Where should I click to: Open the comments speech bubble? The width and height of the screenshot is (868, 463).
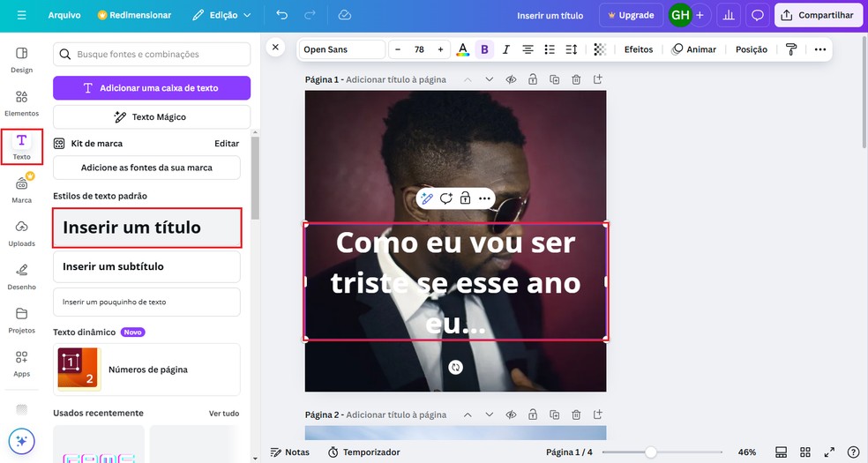tap(757, 15)
